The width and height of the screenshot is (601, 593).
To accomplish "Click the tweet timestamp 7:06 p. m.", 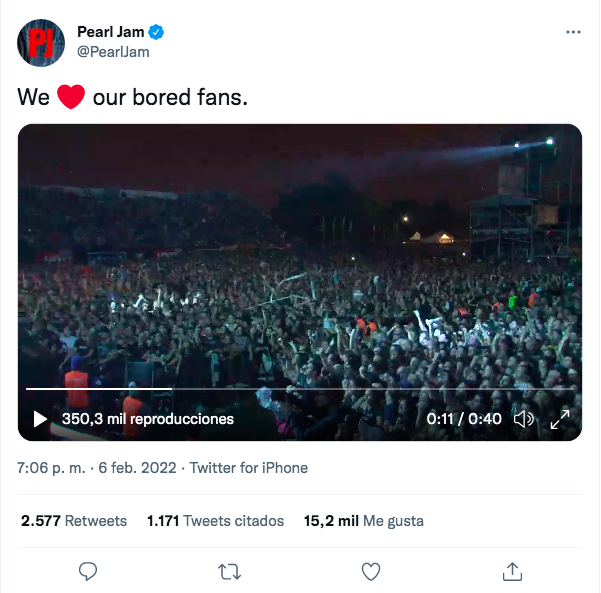I will [x=50, y=468].
